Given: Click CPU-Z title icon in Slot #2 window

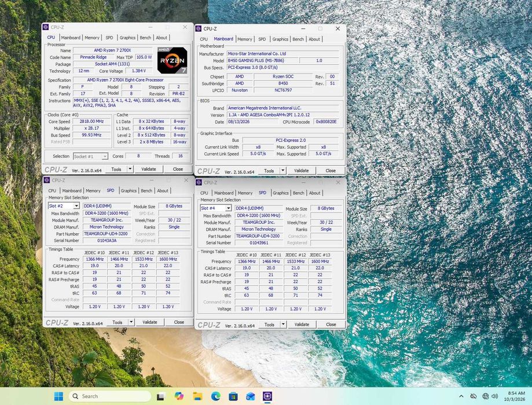Looking at the screenshot, I should (47, 180).
